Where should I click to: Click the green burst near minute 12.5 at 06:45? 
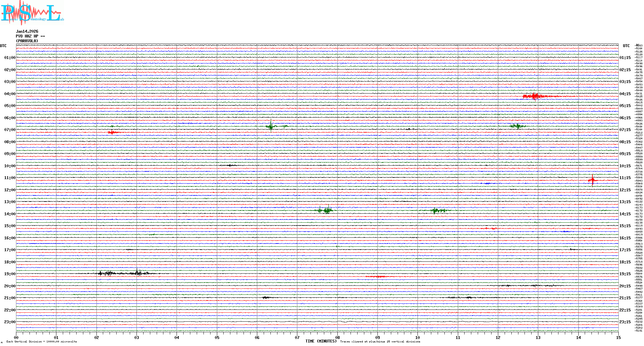pos(516,126)
